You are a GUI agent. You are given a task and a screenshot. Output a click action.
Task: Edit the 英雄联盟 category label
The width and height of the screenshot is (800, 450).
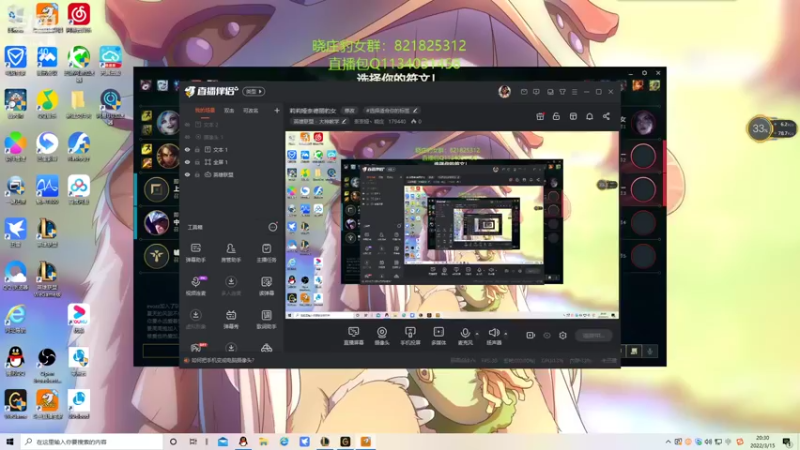(x=319, y=121)
